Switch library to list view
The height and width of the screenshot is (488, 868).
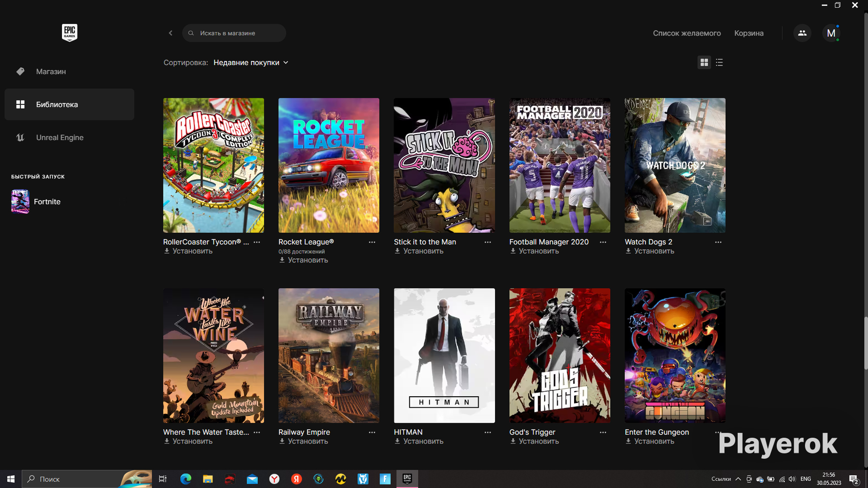click(719, 62)
